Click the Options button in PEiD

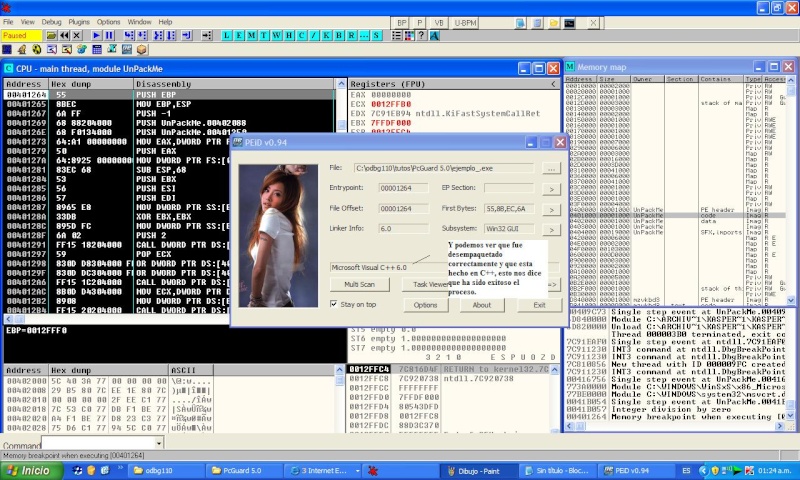point(426,305)
